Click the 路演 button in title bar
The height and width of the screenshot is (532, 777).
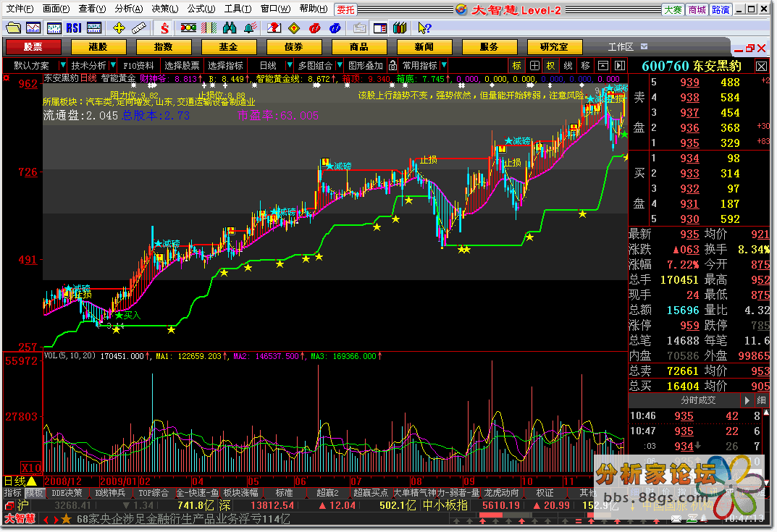721,9
